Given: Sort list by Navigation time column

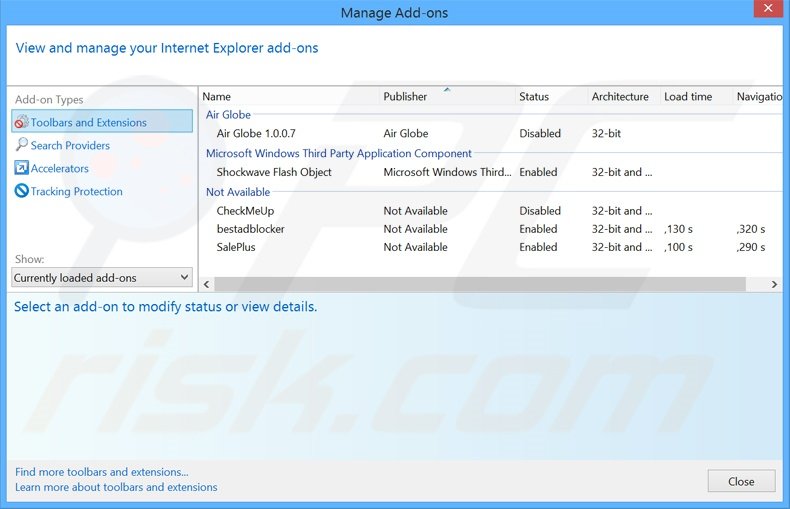Looking at the screenshot, I should pos(758,96).
